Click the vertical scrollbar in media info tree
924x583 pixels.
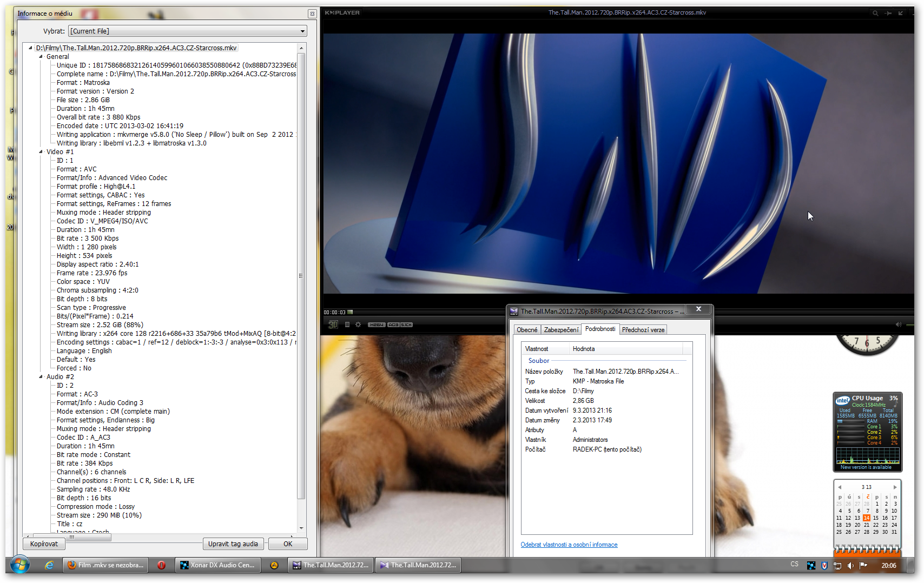tap(301, 276)
